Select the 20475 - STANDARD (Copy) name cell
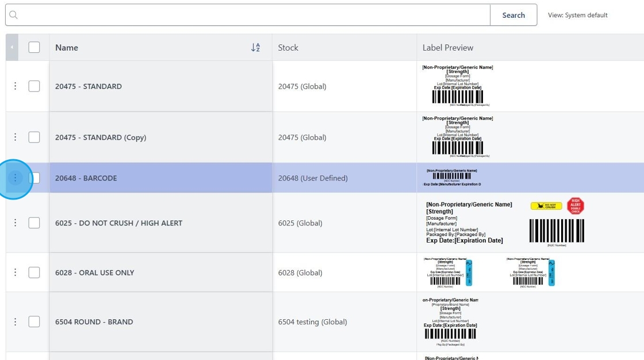Image resolution: width=644 pixels, height=360 pixels. point(160,137)
